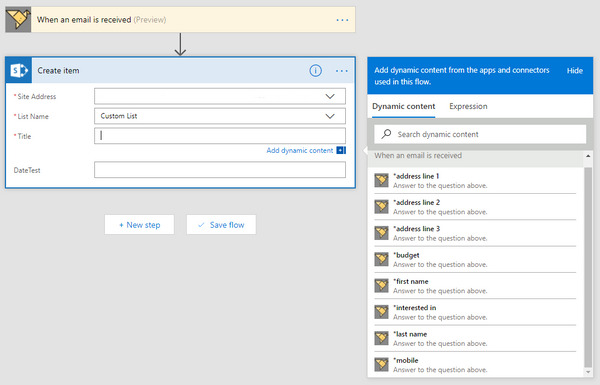Screen dimensions: 600x385
Task: Click the SharePoint Create item icon
Action: click(x=19, y=70)
